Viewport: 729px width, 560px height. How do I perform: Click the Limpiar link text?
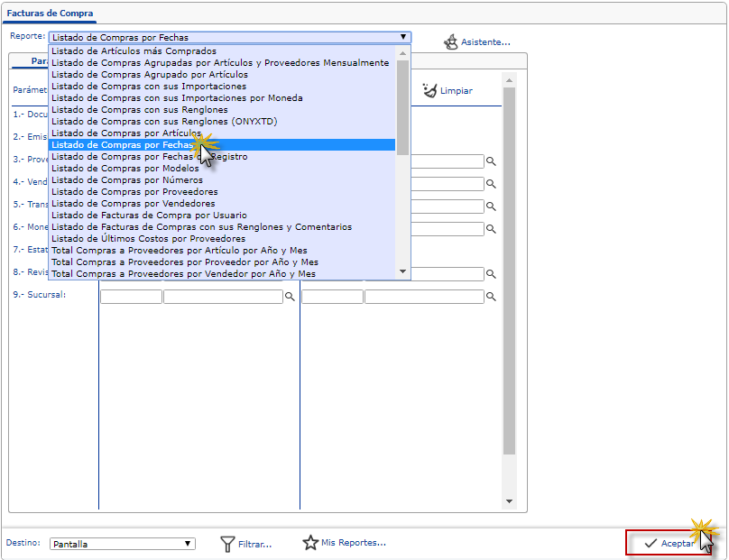click(457, 90)
